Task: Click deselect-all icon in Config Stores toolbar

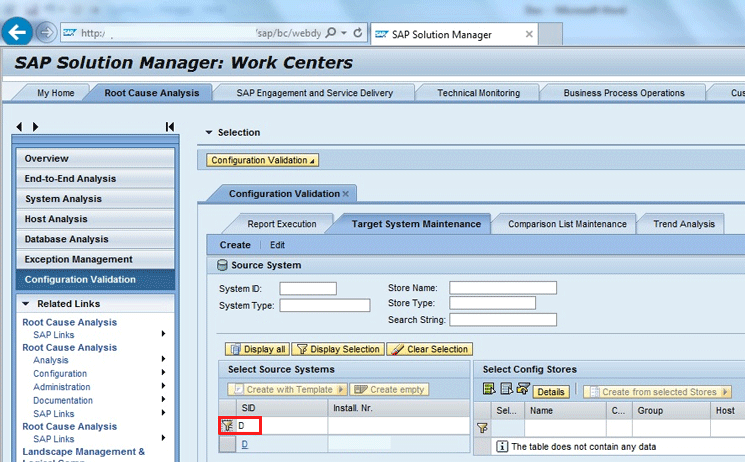Action: 506,389
